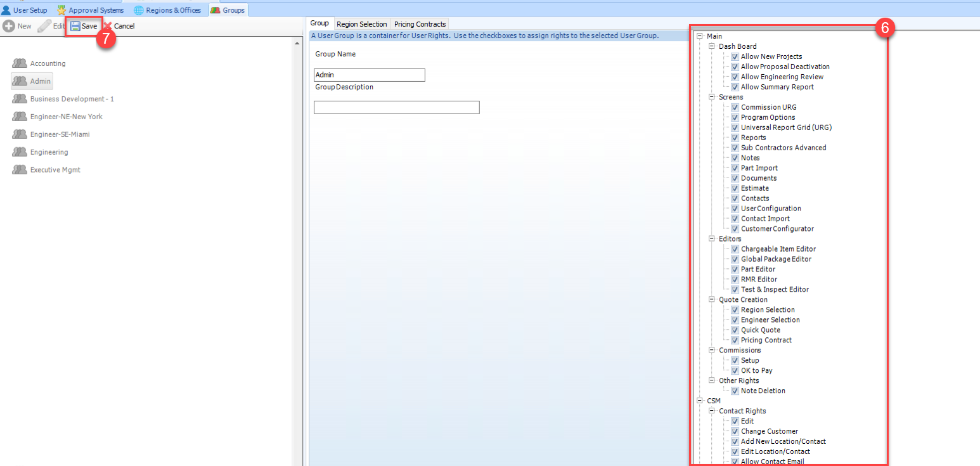This screenshot has width=980, height=466.
Task: Click the Groups tab icon
Action: coord(216,10)
